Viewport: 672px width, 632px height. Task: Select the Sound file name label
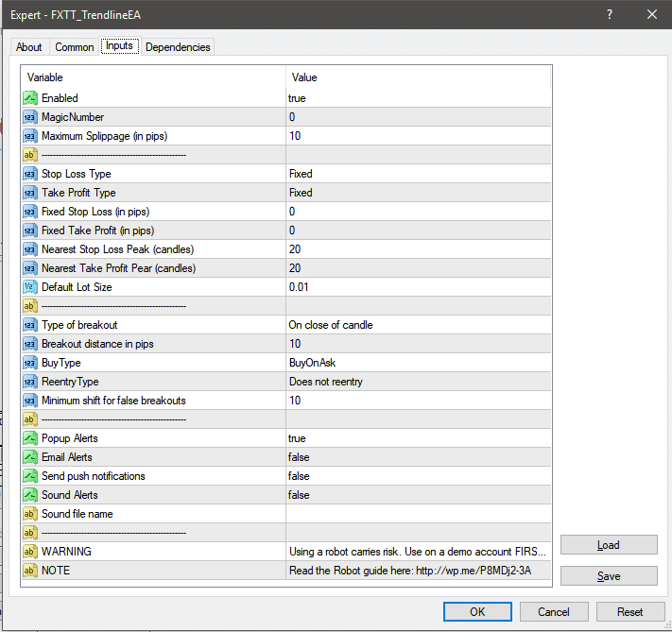(78, 514)
